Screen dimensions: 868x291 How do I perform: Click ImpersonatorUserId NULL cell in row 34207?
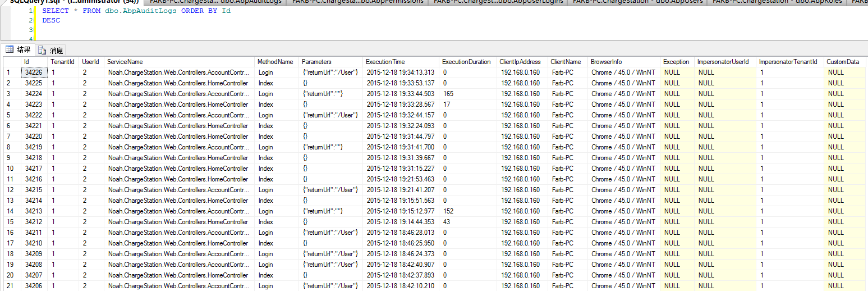(725, 275)
